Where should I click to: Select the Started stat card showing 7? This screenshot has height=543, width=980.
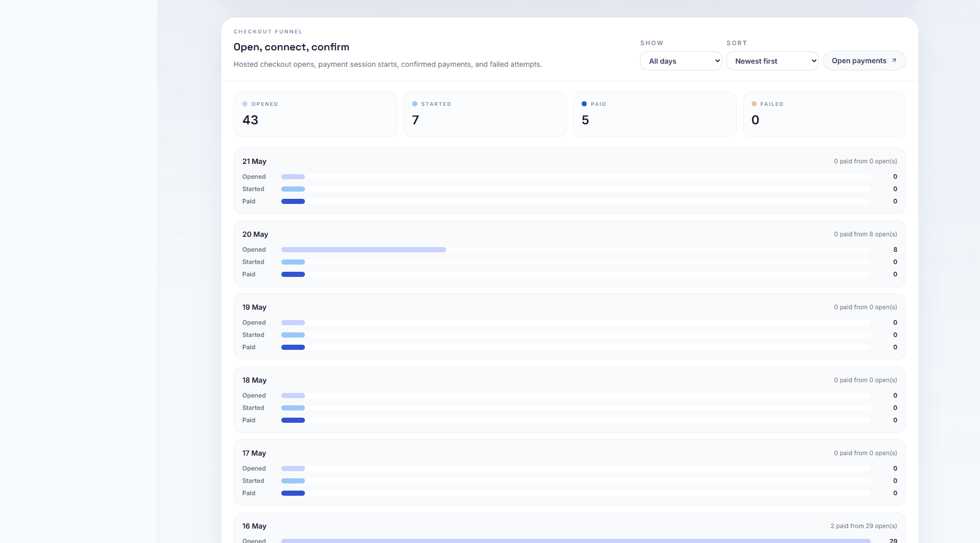tap(485, 114)
